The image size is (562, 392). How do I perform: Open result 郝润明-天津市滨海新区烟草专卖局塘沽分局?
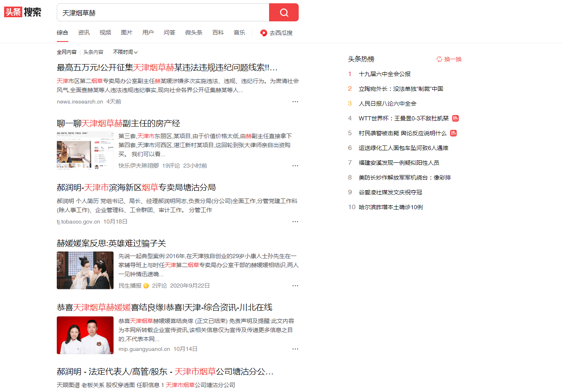[x=136, y=187]
